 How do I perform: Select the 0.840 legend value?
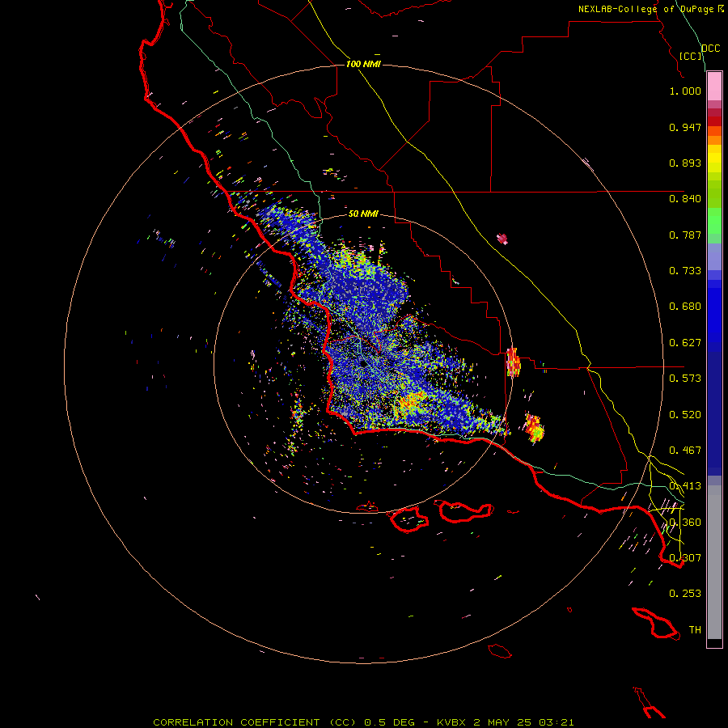point(685,199)
